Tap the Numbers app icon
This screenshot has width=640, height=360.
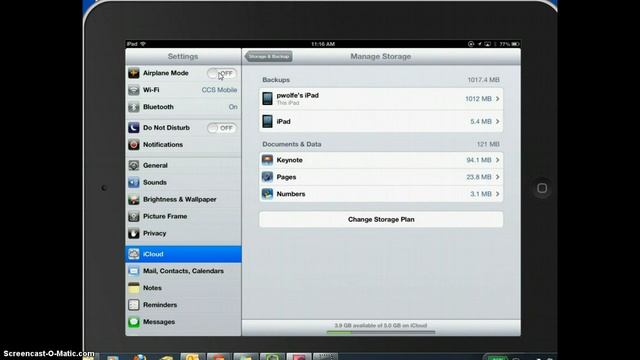tap(267, 194)
